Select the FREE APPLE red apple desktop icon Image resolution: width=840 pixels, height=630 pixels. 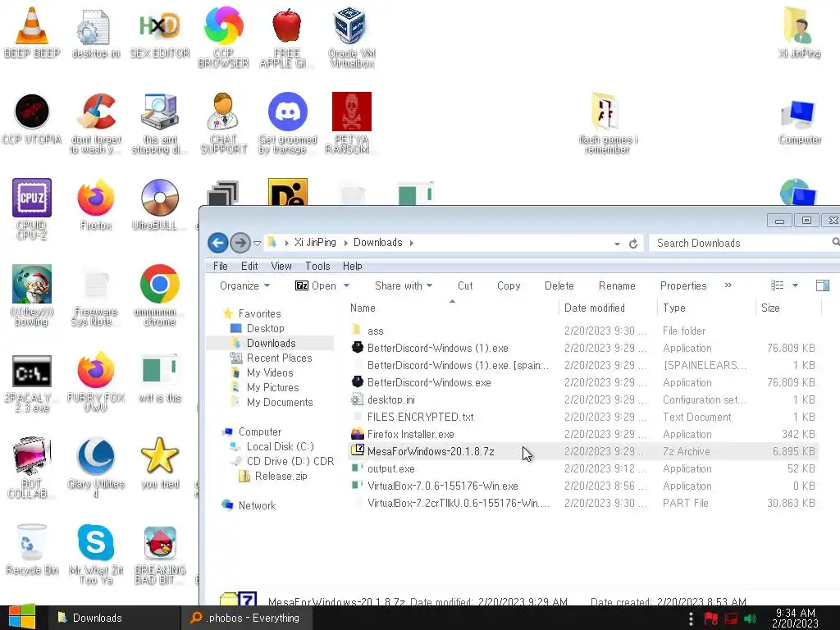click(286, 36)
